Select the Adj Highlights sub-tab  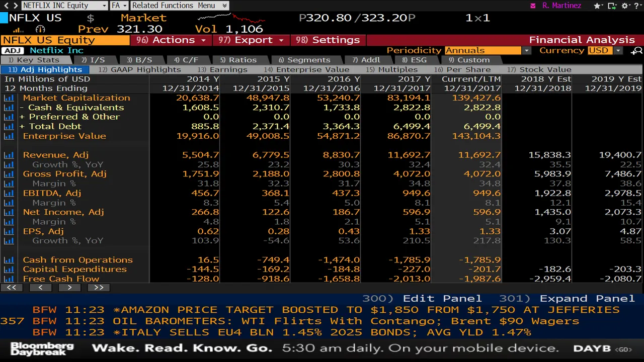(45, 69)
